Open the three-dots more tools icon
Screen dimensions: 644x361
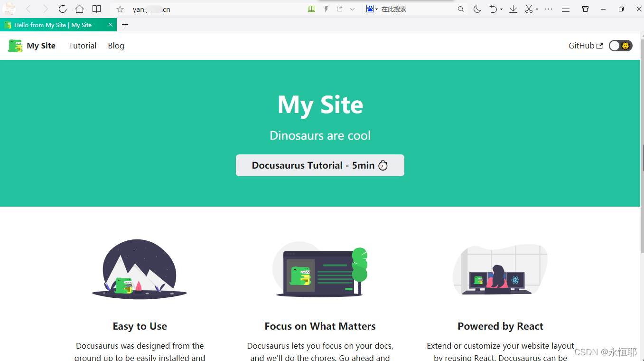point(549,9)
